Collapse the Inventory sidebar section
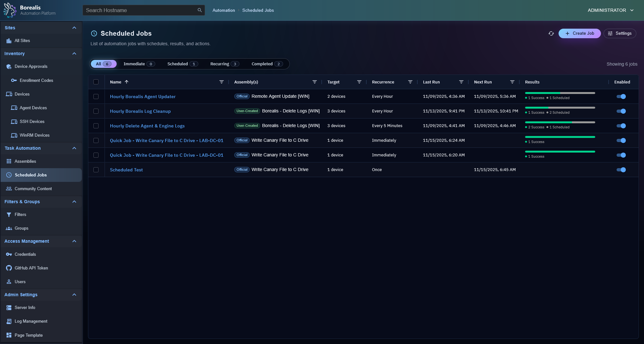Viewport: 644px width, 344px height. click(74, 54)
